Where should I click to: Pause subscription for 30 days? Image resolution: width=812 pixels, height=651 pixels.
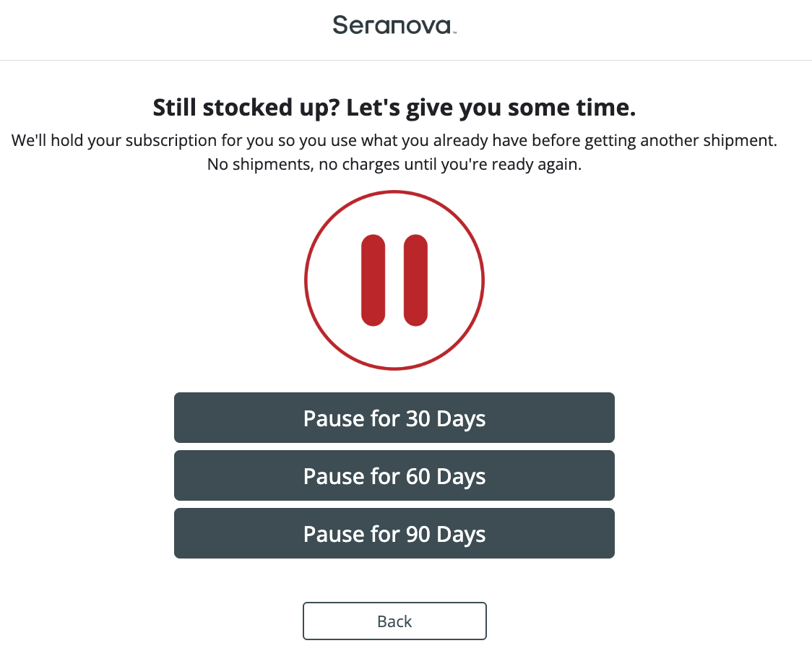pyautogui.click(x=394, y=418)
